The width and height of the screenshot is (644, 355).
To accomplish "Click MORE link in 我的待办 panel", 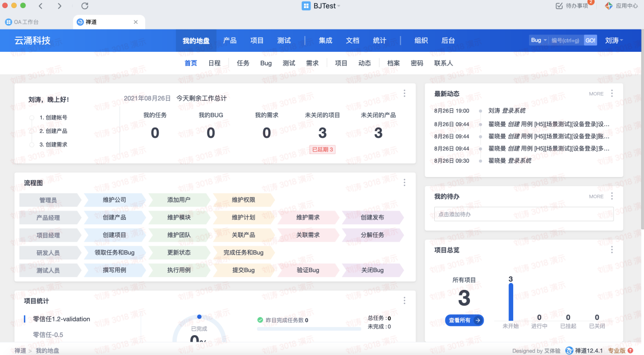I will tap(596, 196).
